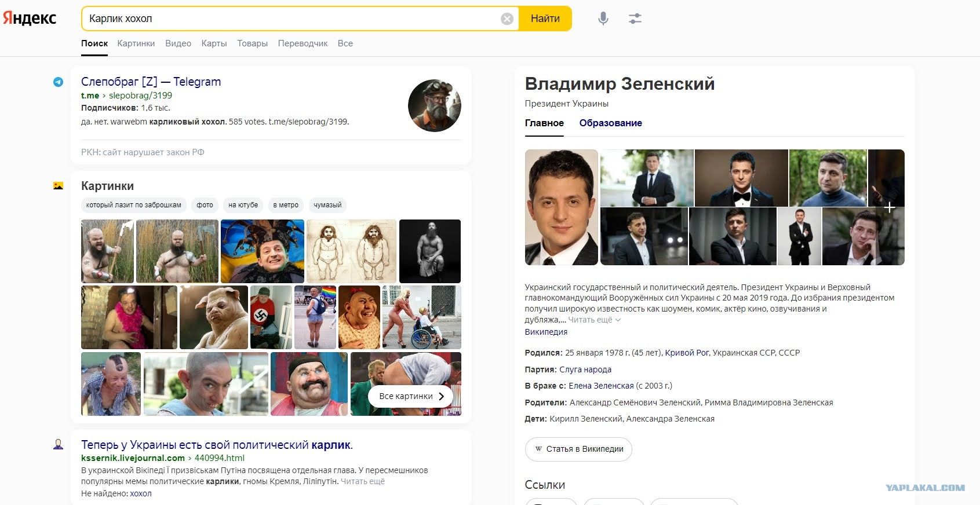Select the 'чумазый' filter chip

327,205
